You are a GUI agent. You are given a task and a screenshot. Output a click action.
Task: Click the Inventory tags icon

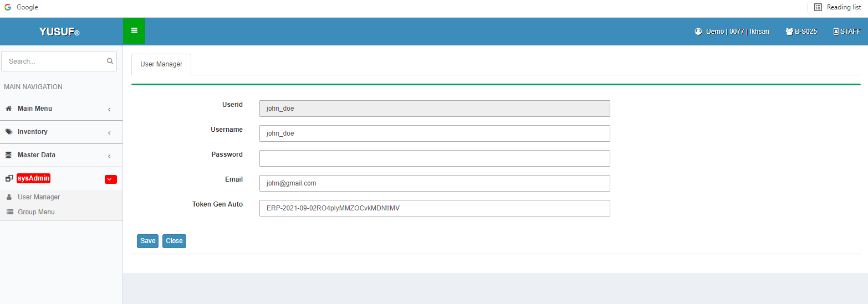(9, 132)
